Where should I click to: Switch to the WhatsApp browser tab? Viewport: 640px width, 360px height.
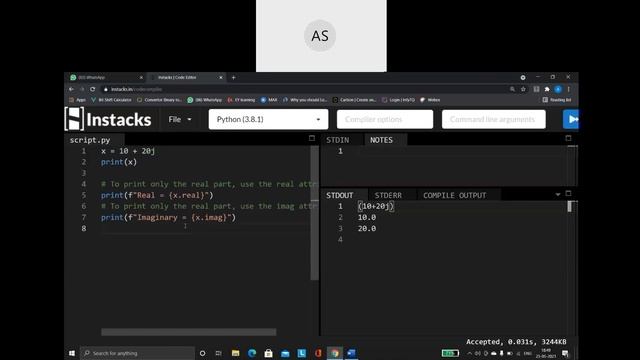pyautogui.click(x=105, y=77)
